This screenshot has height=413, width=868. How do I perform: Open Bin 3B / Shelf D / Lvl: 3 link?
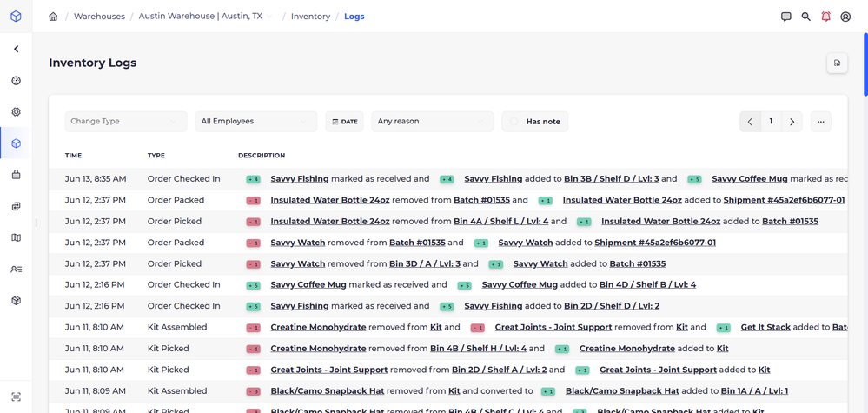pos(612,179)
